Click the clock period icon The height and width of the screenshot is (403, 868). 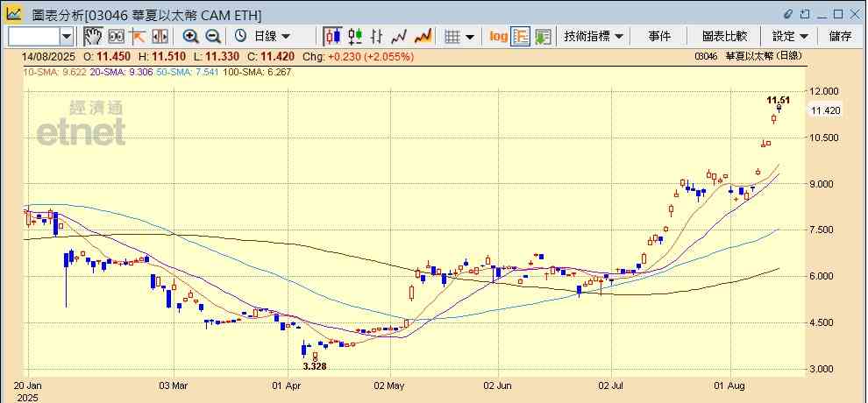(240, 37)
